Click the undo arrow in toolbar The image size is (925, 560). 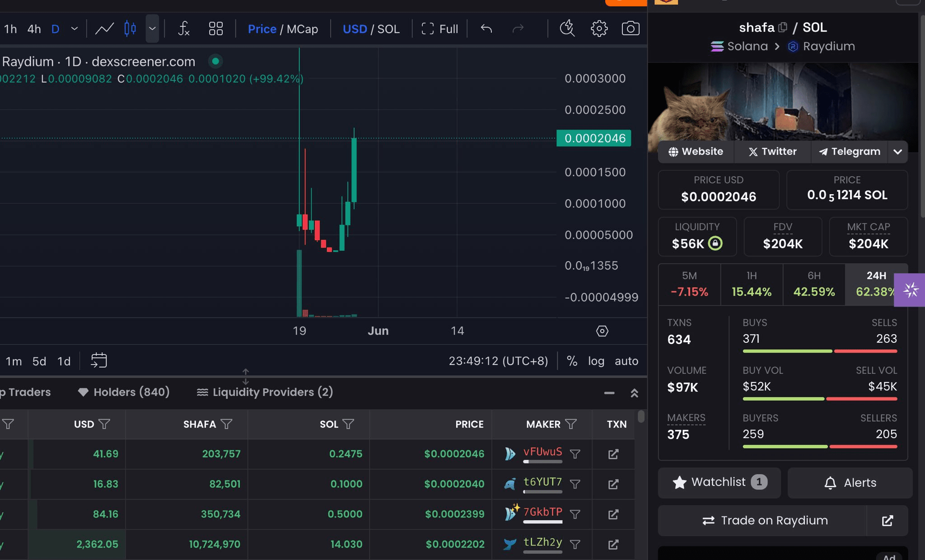click(x=486, y=29)
